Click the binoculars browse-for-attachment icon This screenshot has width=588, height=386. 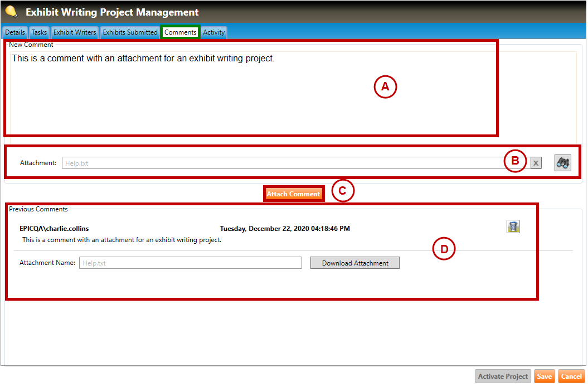[563, 162]
